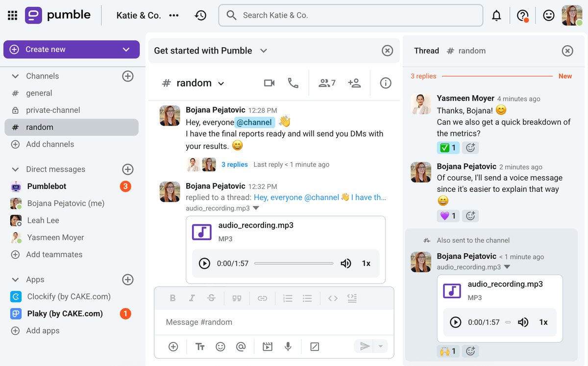Screen dimensions: 588x366
Task: Toggle bold formatting in message composer
Action: tap(172, 298)
